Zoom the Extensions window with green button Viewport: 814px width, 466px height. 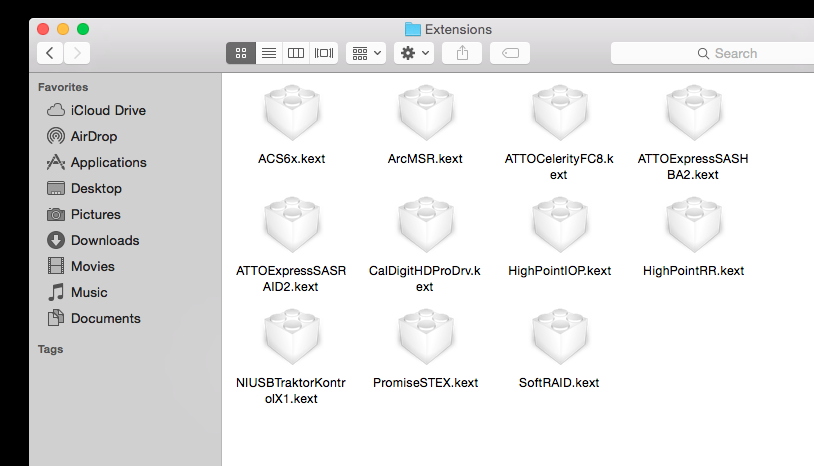[x=83, y=29]
